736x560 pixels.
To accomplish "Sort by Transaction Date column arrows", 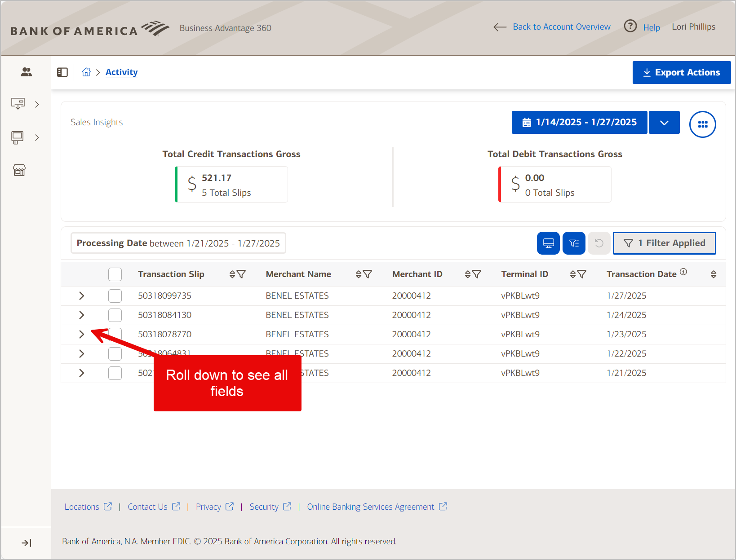I will pos(714,274).
